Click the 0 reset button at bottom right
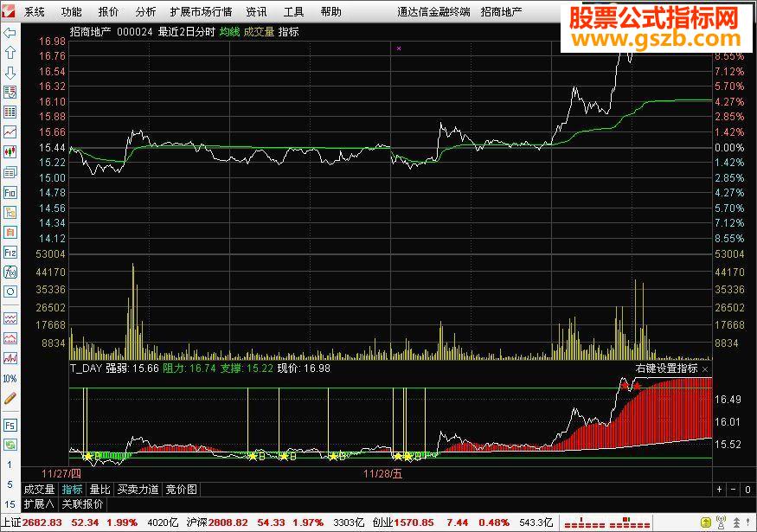 pos(747,490)
